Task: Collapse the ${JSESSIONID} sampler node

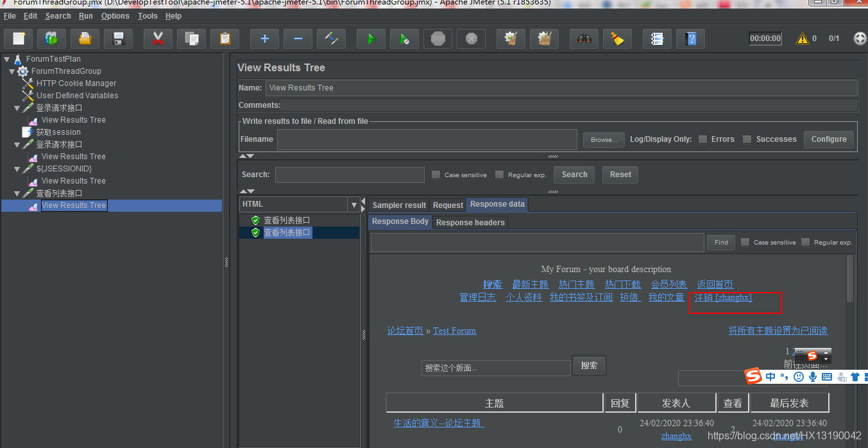Action: pos(17,169)
